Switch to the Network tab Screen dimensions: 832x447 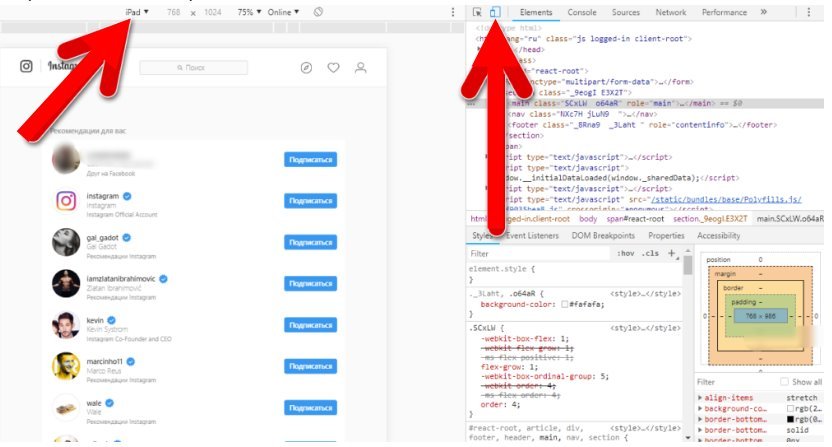[x=671, y=12]
